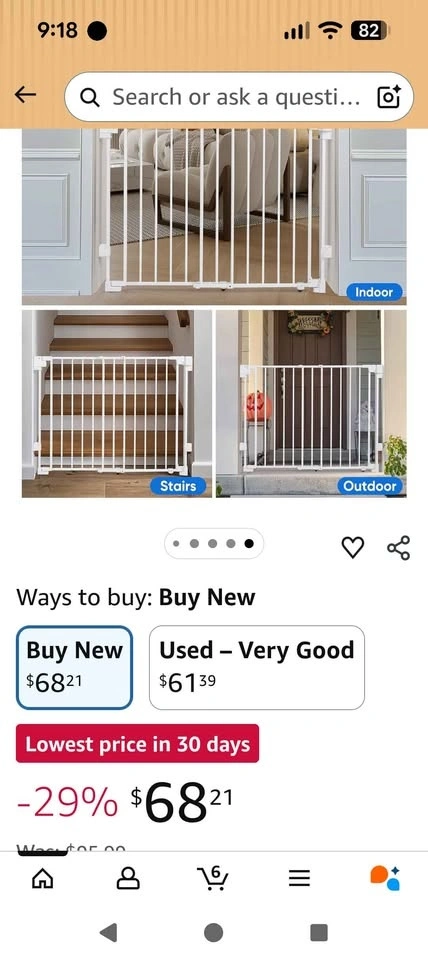Launch the Rufus AI assistant icon
Viewport: 428px width, 960px height.
point(385,878)
